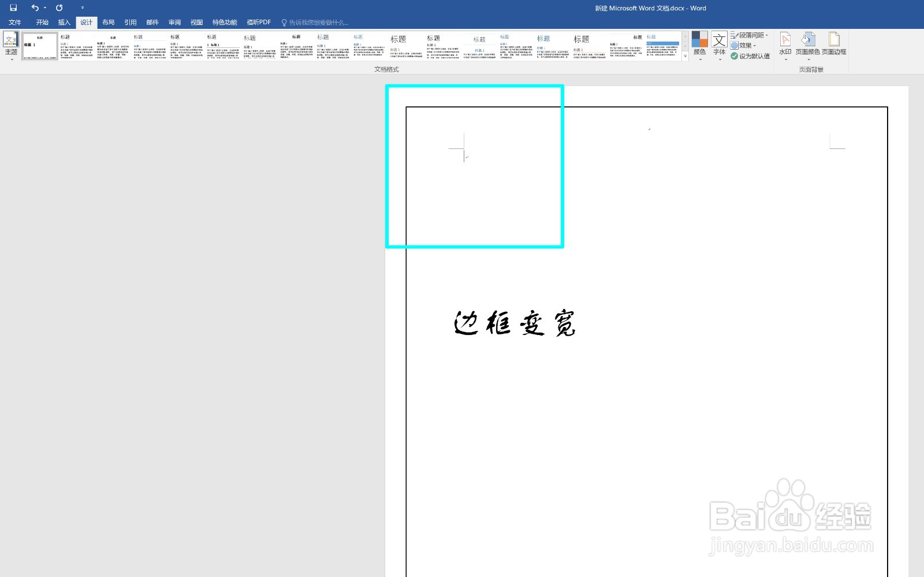Switch to the 开始 (Home) tab
Screen dimensions: 924x577
pos(42,23)
